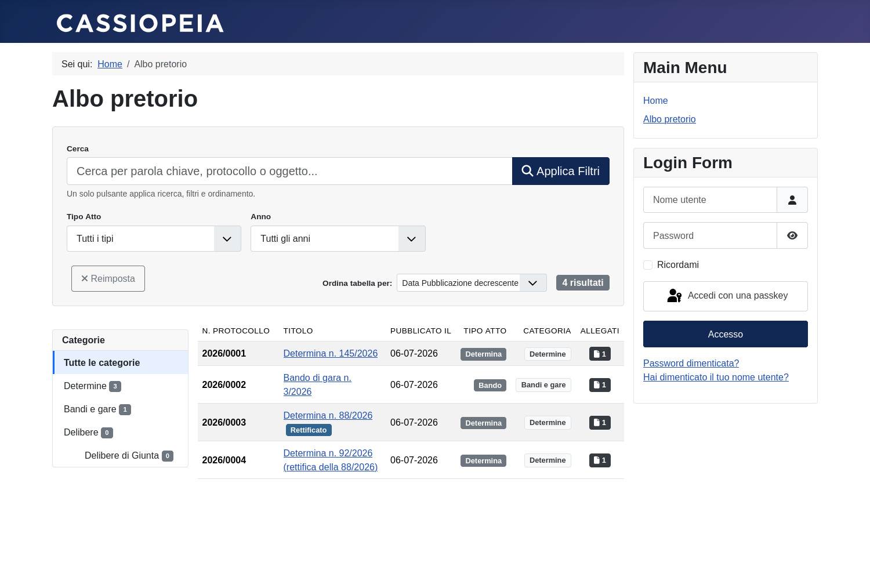
Task: Enable the Ricordami checkbox
Action: (648, 265)
